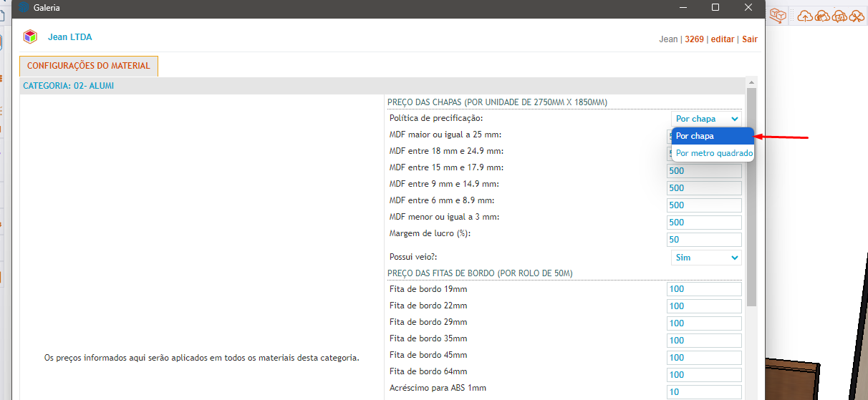Click the 'Fita de bordo 19mm' price field
Viewport: 868px width, 400px height.
click(704, 289)
